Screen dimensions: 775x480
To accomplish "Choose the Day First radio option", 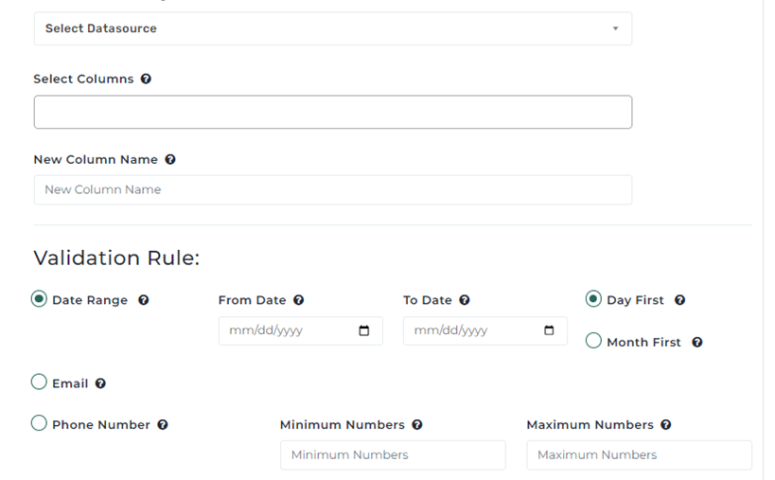I will [x=593, y=299].
